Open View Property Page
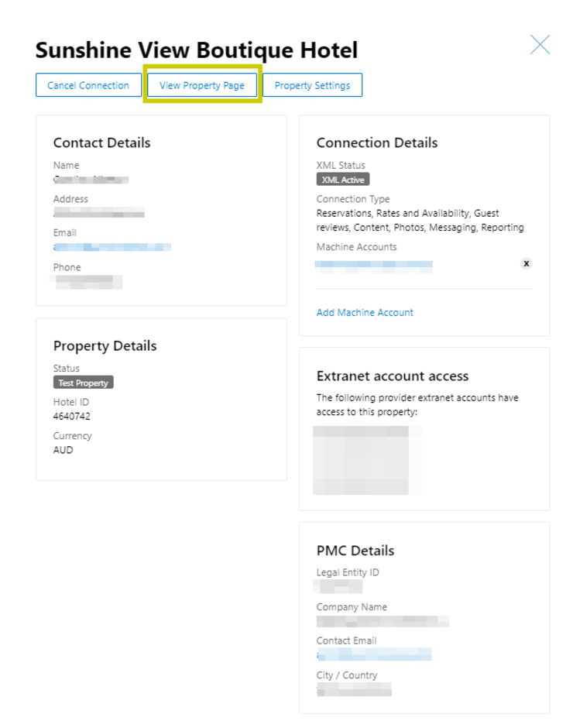The height and width of the screenshot is (728, 573). pos(202,85)
